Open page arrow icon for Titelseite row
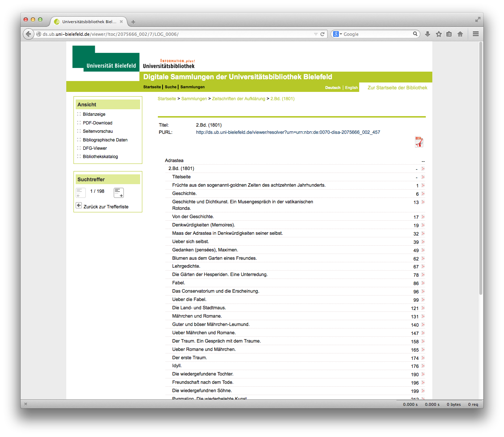The width and height of the screenshot is (504, 437). pos(423,177)
